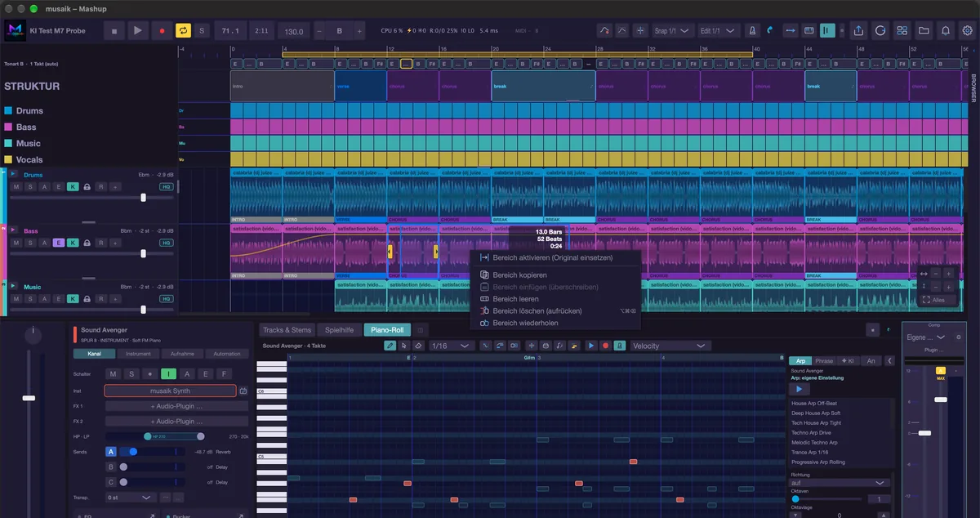The height and width of the screenshot is (518, 980).
Task: Open the Edit 1/1 dropdown
Action: click(x=719, y=31)
